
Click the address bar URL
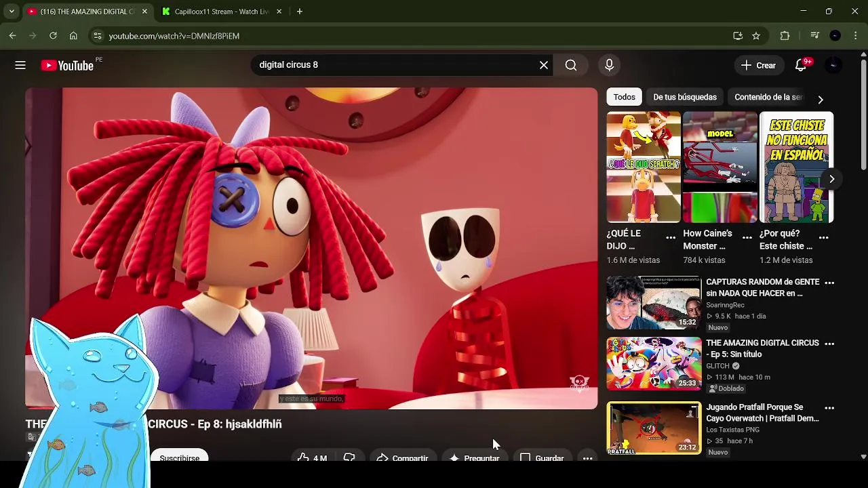coord(174,36)
